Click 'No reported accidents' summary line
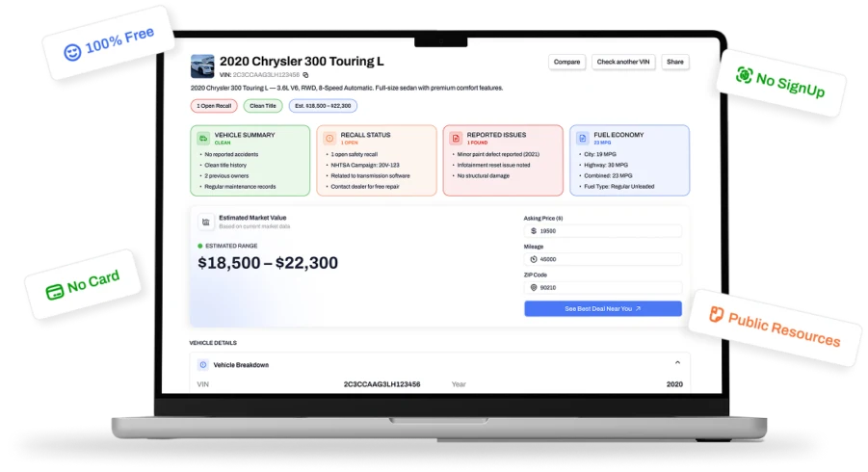This screenshot has height=472, width=868. [231, 154]
